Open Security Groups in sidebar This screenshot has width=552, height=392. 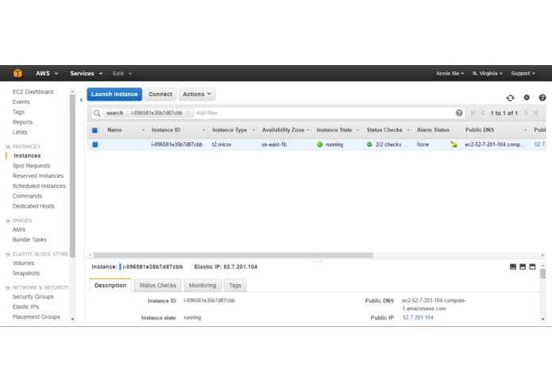click(x=33, y=297)
